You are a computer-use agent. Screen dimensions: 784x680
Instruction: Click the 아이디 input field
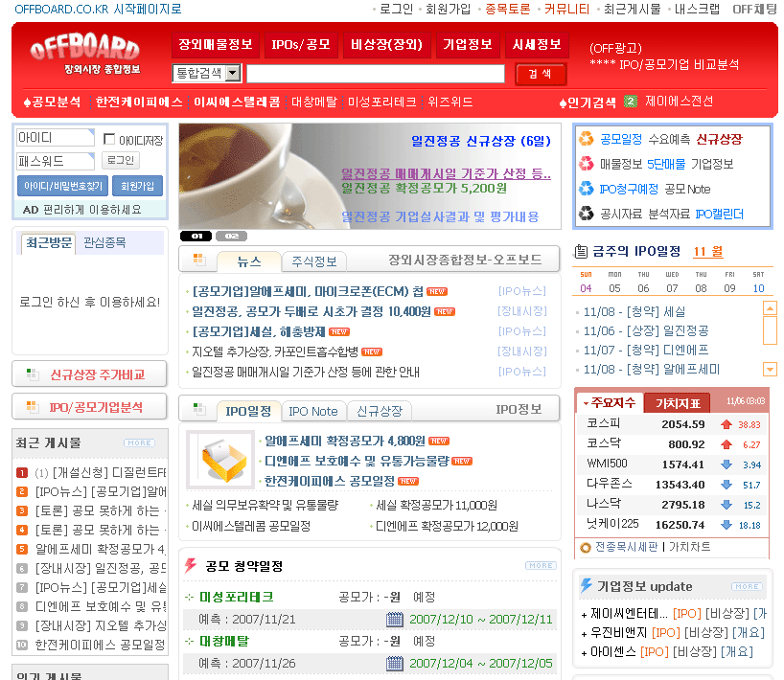(x=55, y=137)
